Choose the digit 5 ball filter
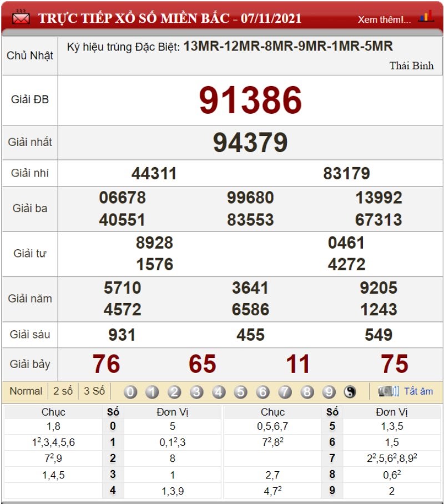The height and width of the screenshot is (504, 444). [x=240, y=392]
